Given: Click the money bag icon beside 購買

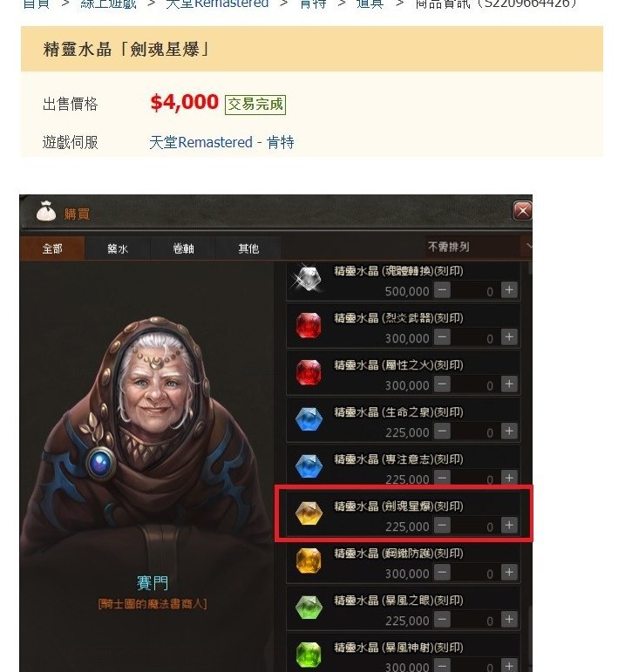Looking at the screenshot, I should pos(46,211).
